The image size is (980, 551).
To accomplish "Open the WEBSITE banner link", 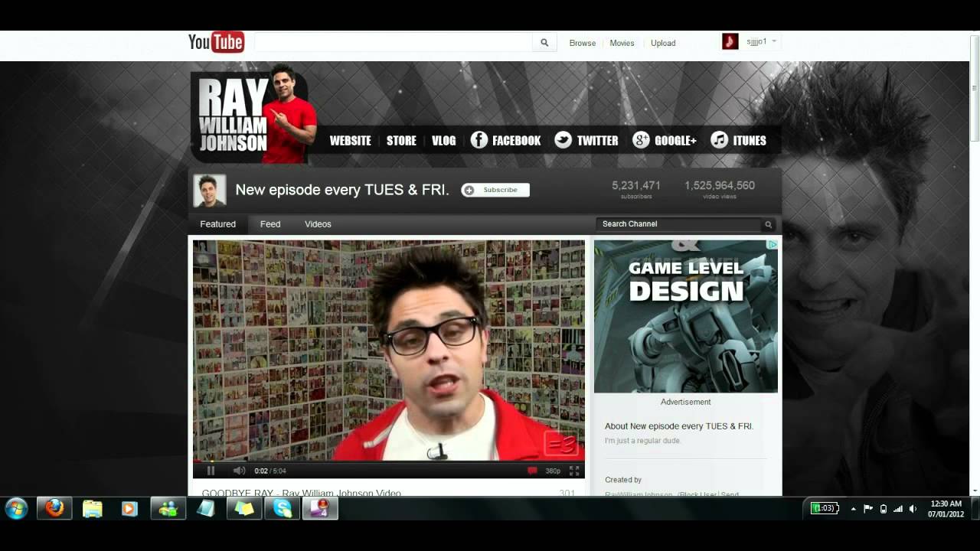I will coord(350,141).
